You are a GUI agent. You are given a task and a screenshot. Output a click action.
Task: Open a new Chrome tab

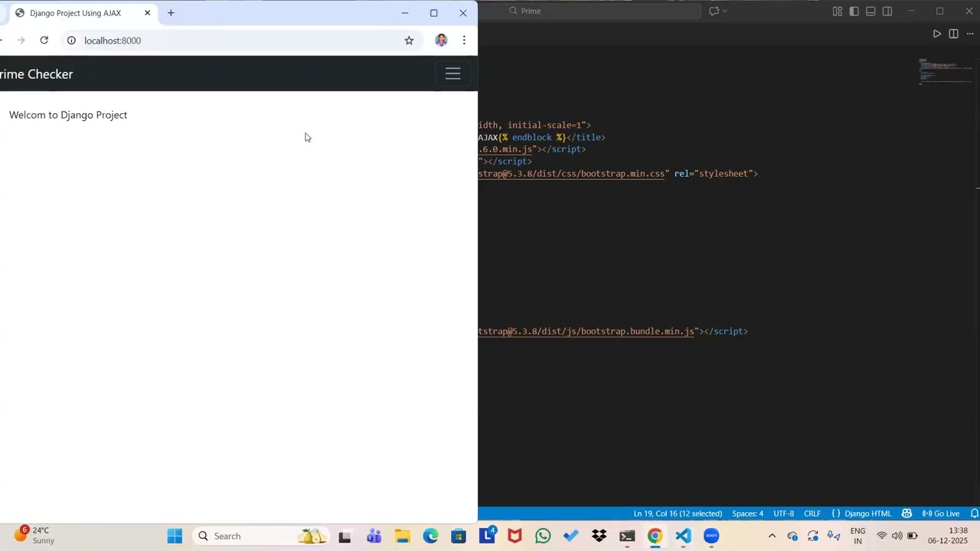click(171, 13)
